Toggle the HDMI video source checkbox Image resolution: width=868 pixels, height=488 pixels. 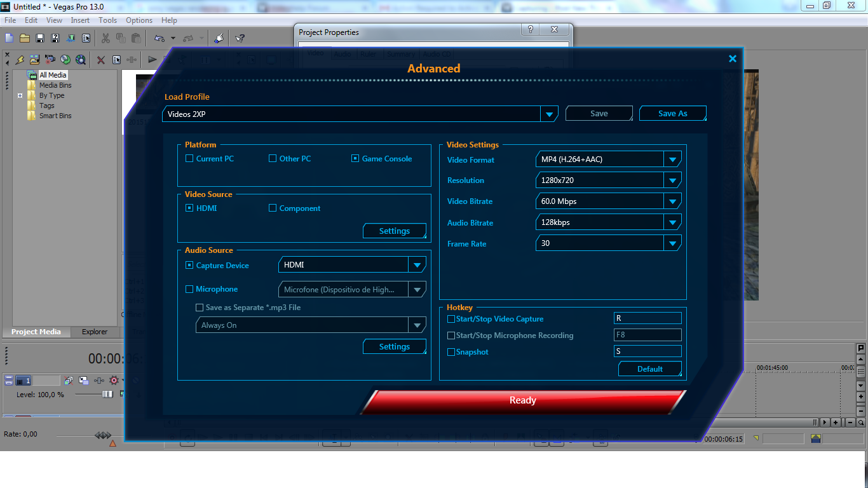pyautogui.click(x=189, y=208)
